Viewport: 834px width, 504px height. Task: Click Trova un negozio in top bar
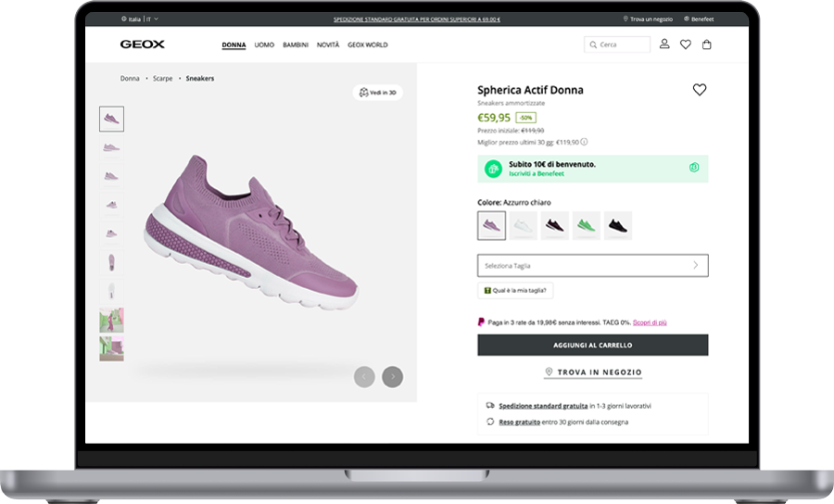[x=648, y=19]
